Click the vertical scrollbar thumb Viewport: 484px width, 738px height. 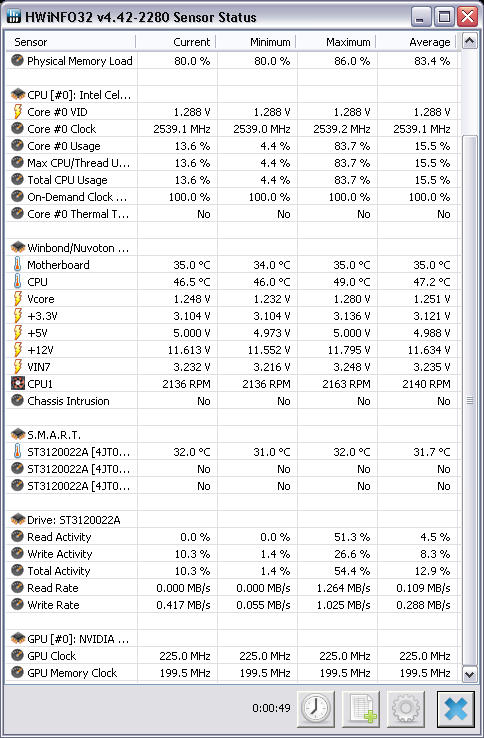469,400
